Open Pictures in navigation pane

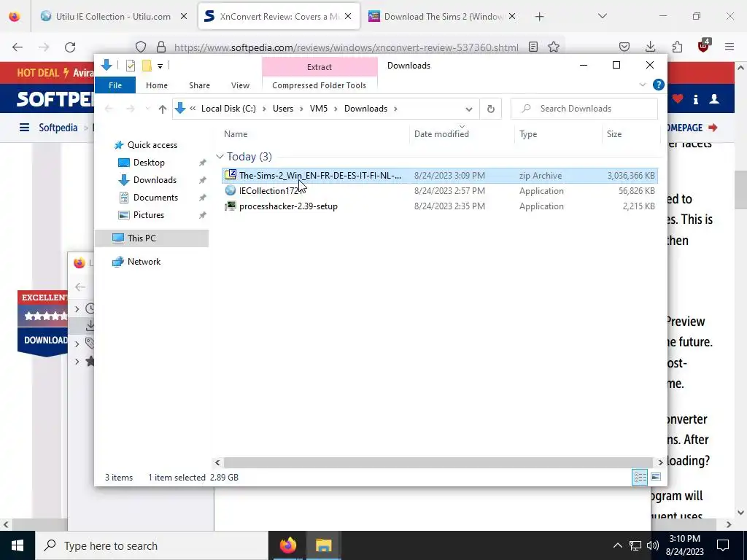click(x=149, y=215)
